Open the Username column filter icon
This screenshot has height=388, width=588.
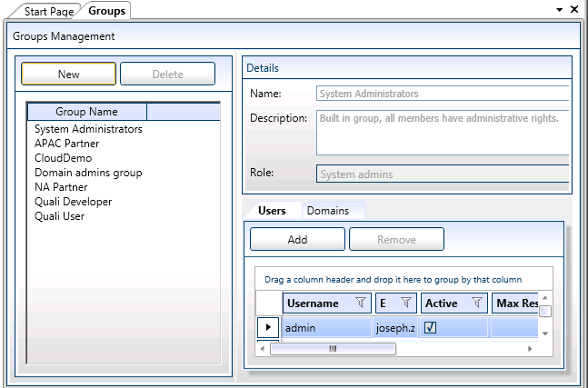pos(360,303)
